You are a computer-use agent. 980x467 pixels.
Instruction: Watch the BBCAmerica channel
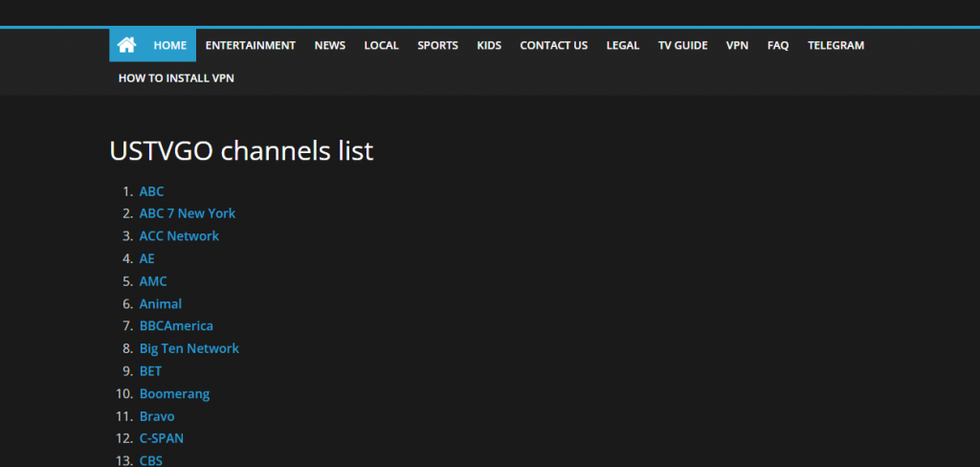[x=176, y=326]
